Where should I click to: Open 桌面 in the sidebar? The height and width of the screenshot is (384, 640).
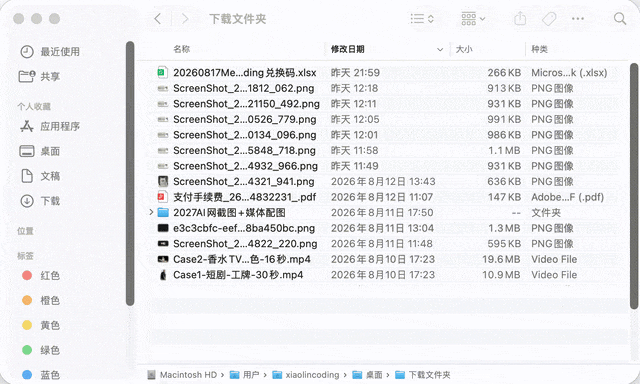tap(40, 151)
